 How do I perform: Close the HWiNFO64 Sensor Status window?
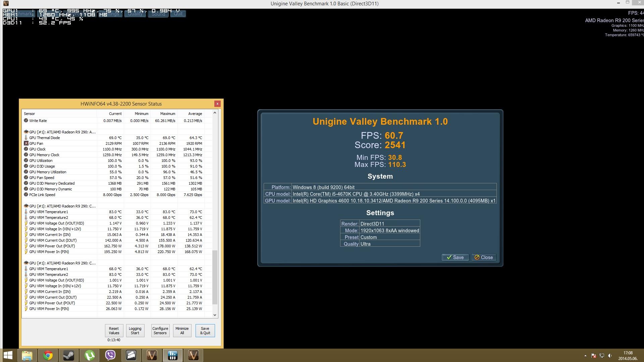(x=217, y=104)
